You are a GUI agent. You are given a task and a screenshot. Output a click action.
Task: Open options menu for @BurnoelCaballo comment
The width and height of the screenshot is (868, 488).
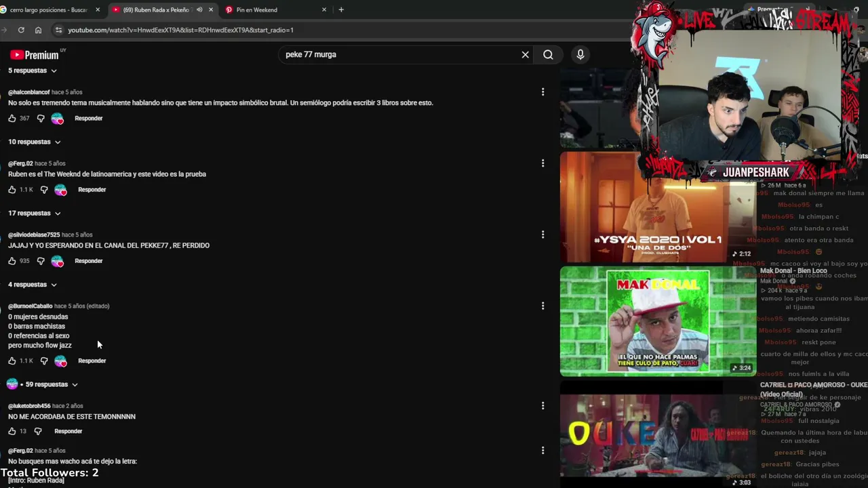[x=542, y=306]
